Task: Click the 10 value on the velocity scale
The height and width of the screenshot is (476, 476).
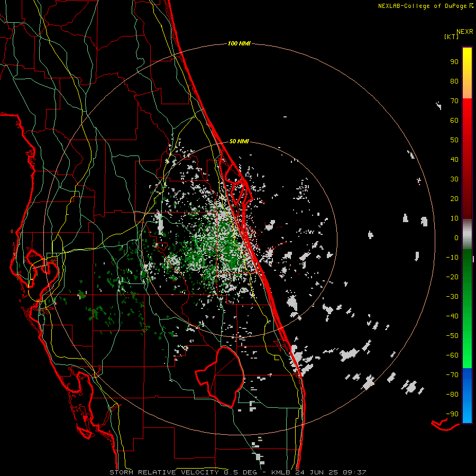Action: (454, 218)
